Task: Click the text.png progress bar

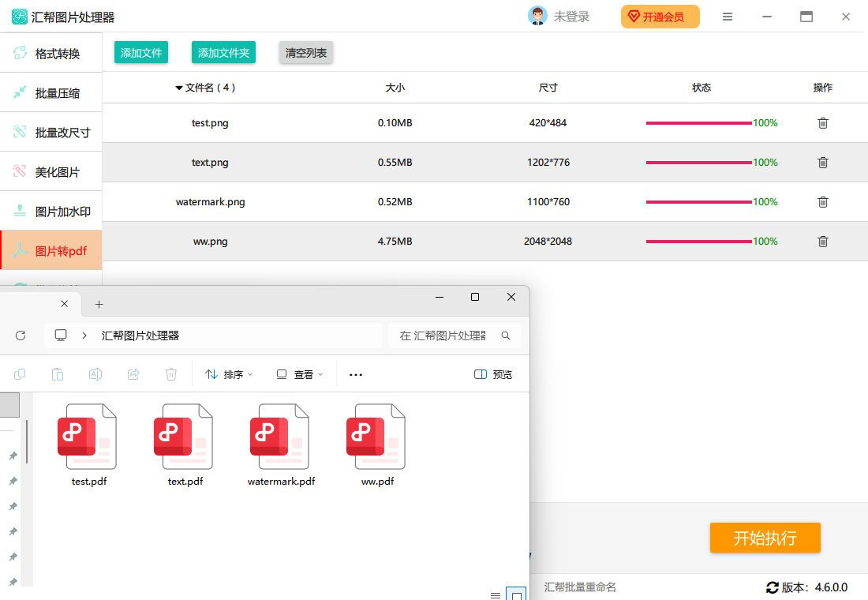Action: 698,163
